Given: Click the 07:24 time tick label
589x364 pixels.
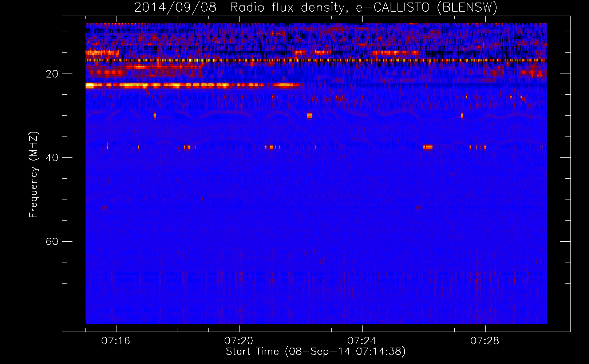Looking at the screenshot, I should (362, 341).
